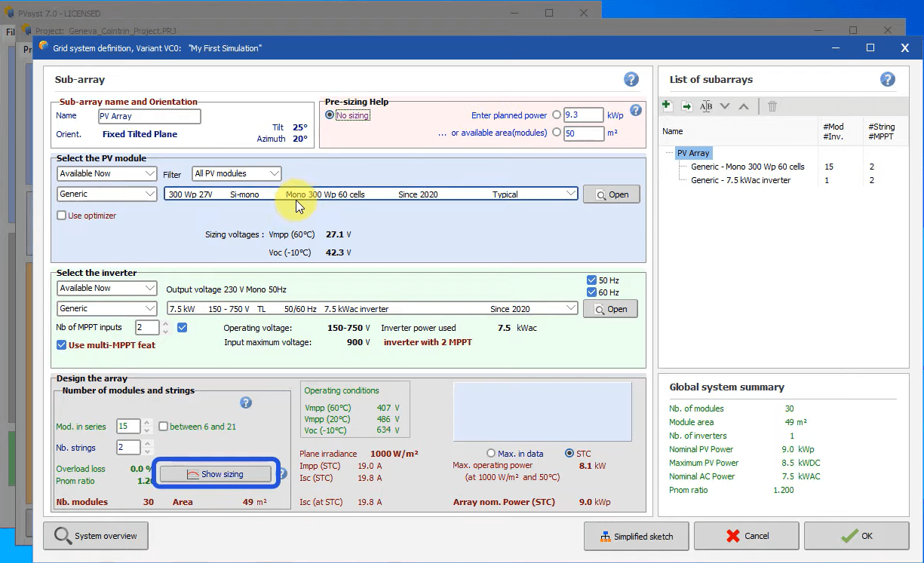Select the PV Array item in subarray tree
Viewport: 924px width, 563px height.
pos(693,153)
